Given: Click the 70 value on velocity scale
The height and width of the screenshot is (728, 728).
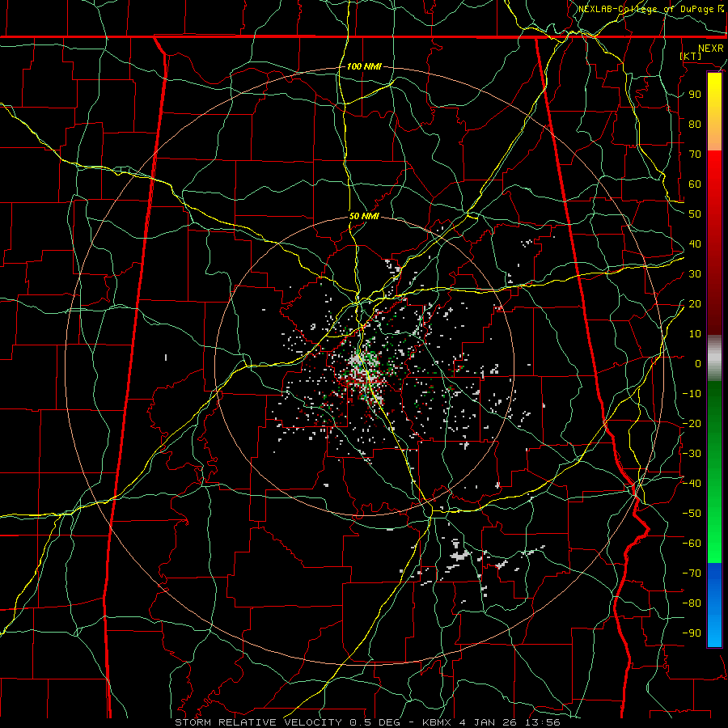Looking at the screenshot, I should [695, 154].
